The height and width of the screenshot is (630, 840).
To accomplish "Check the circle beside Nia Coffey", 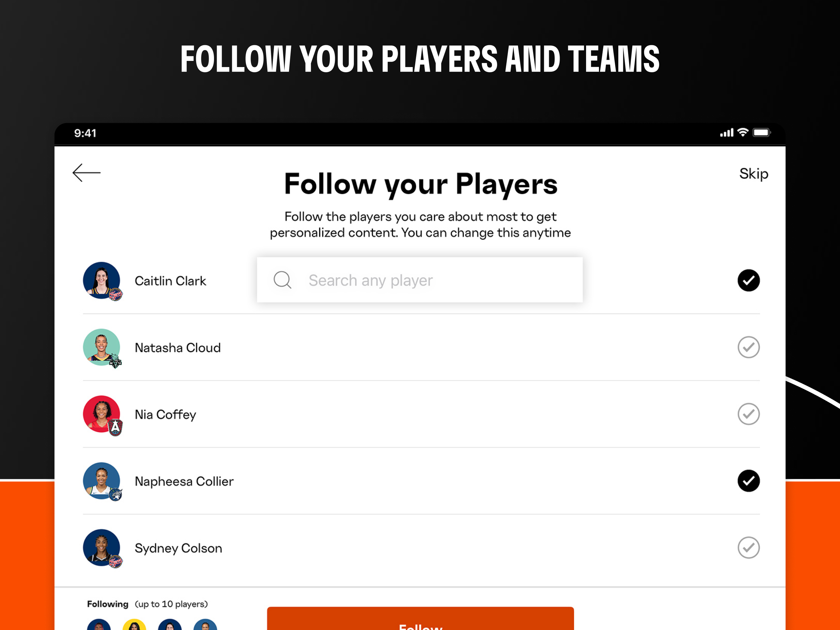I will (x=748, y=414).
